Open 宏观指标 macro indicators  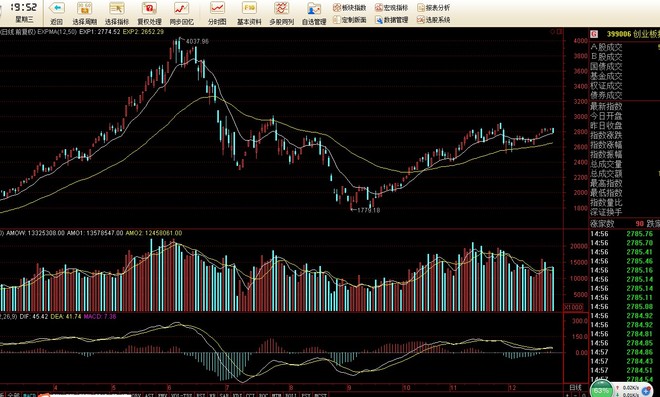click(x=391, y=8)
